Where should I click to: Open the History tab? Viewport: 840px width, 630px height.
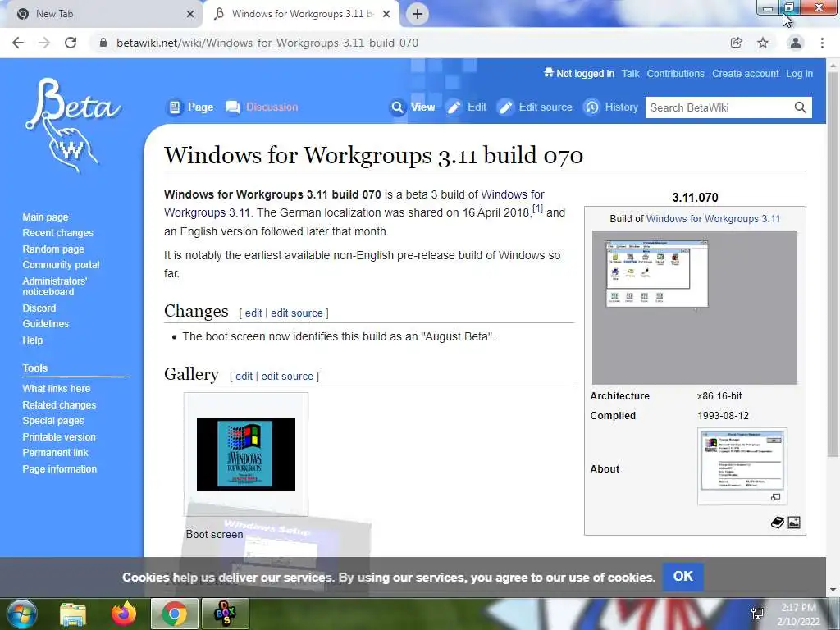(610, 107)
